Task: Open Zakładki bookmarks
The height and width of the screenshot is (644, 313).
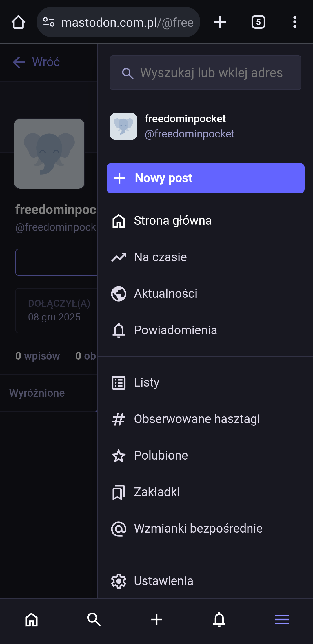Action: pos(157,492)
